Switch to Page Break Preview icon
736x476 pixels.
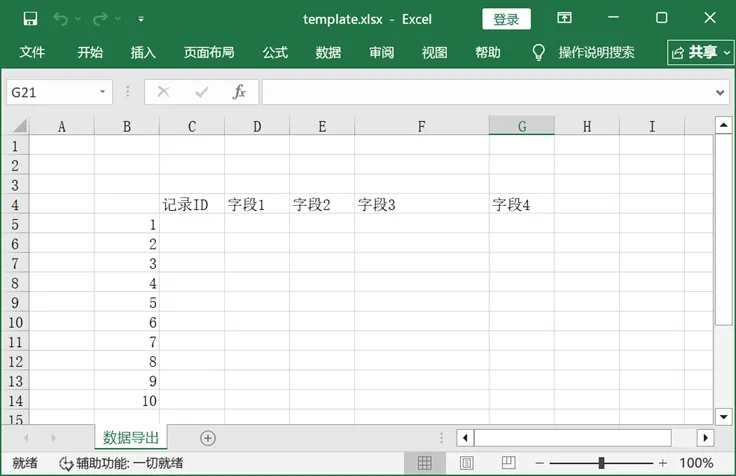coord(508,463)
